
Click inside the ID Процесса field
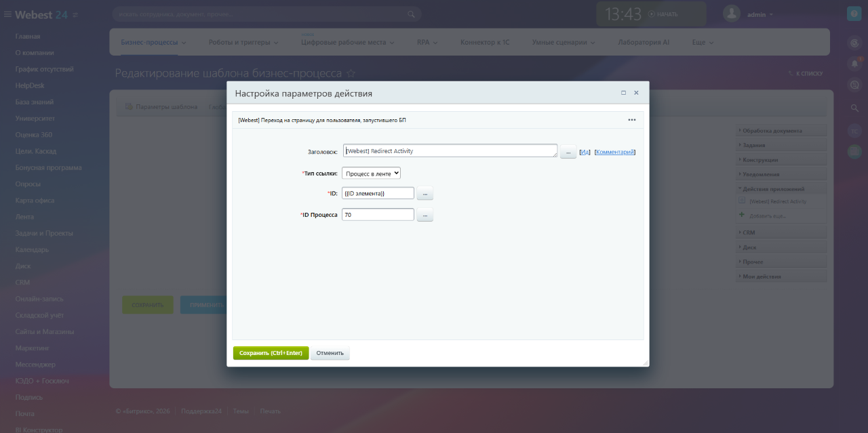pyautogui.click(x=376, y=214)
